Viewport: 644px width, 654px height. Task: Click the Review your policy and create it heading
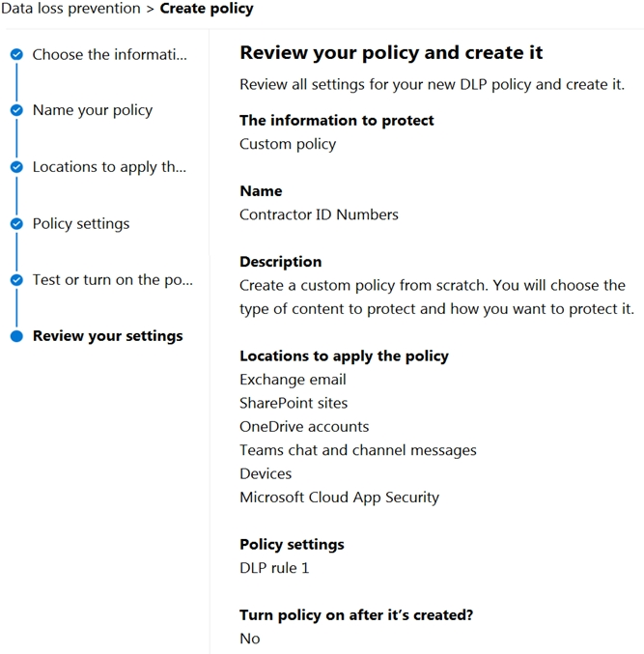[x=391, y=53]
